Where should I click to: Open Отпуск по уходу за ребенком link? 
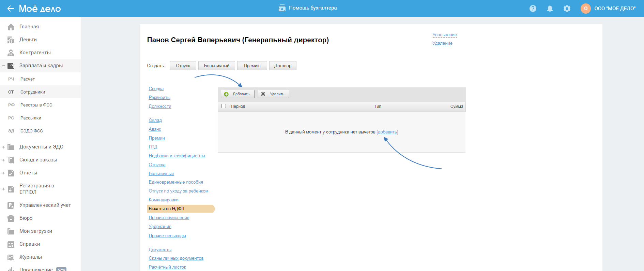179,191
